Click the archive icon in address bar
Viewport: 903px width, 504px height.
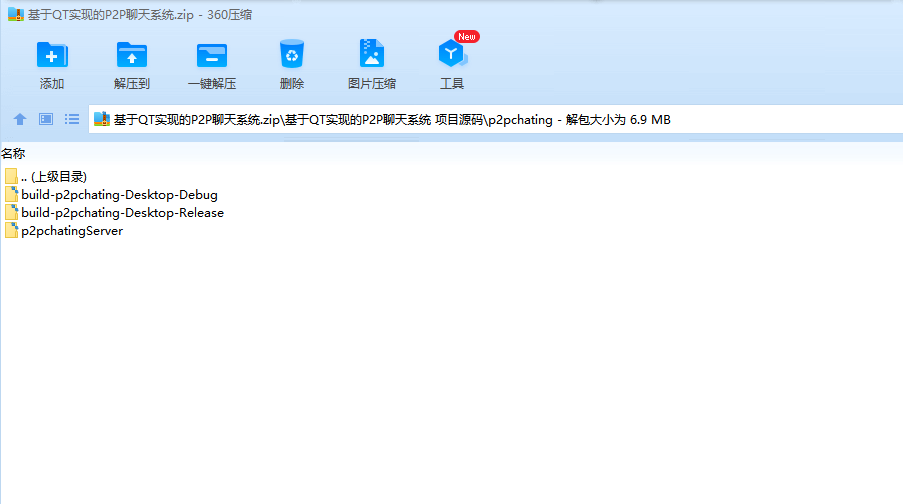pos(102,119)
